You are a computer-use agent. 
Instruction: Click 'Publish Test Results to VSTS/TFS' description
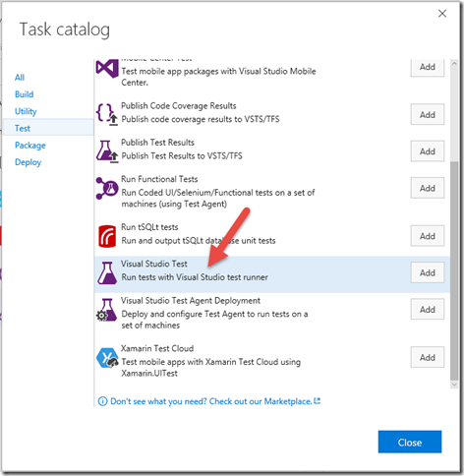click(182, 156)
